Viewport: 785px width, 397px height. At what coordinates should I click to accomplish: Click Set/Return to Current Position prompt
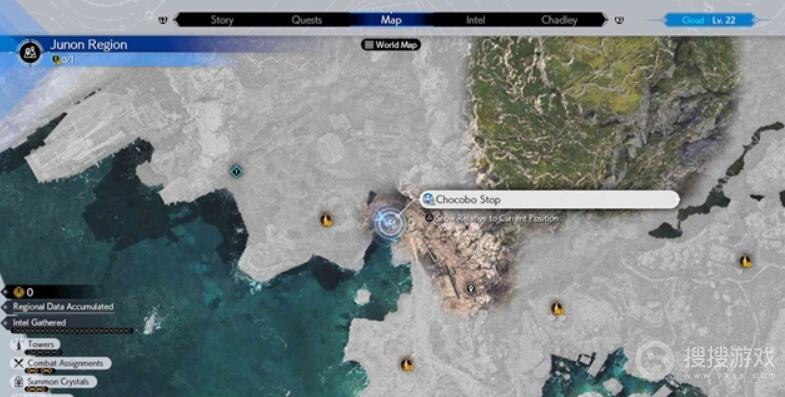[x=492, y=218]
